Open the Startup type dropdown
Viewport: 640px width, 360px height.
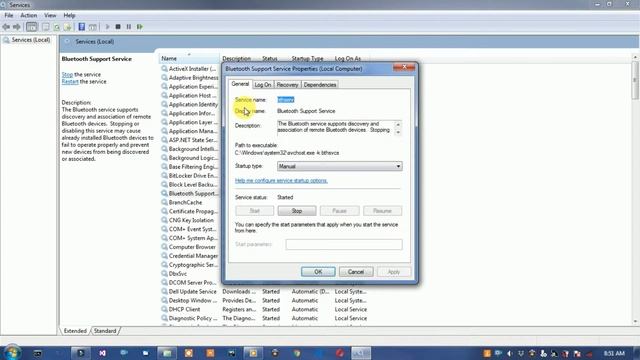340,166
